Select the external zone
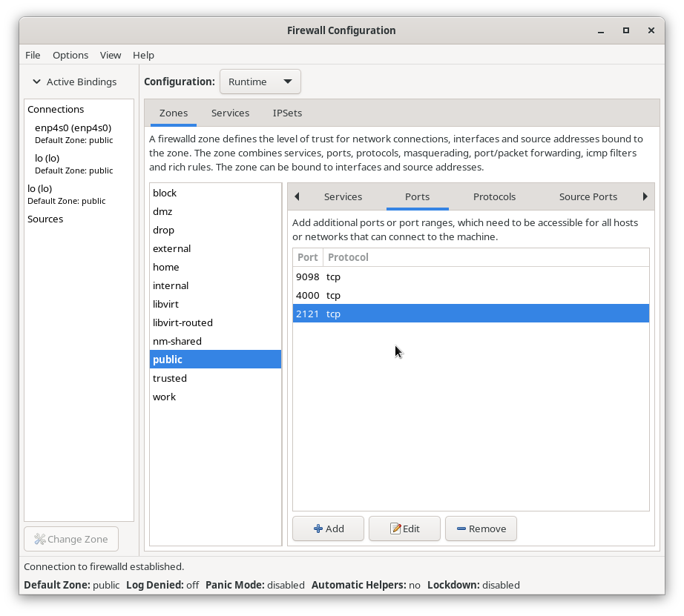Image resolution: width=684 pixels, height=616 pixels. (x=215, y=248)
